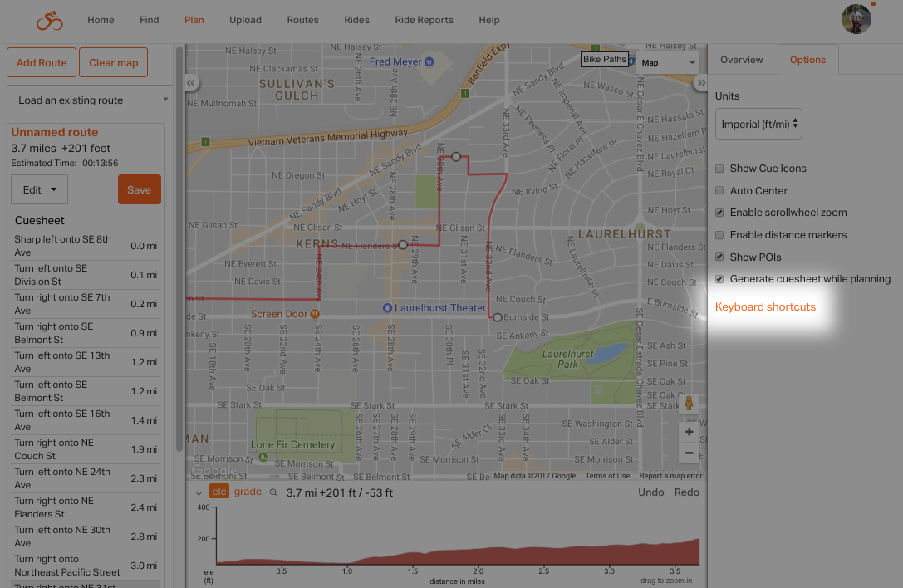The height and width of the screenshot is (588, 903).
Task: Open the Map type dropdown
Action: coord(668,63)
